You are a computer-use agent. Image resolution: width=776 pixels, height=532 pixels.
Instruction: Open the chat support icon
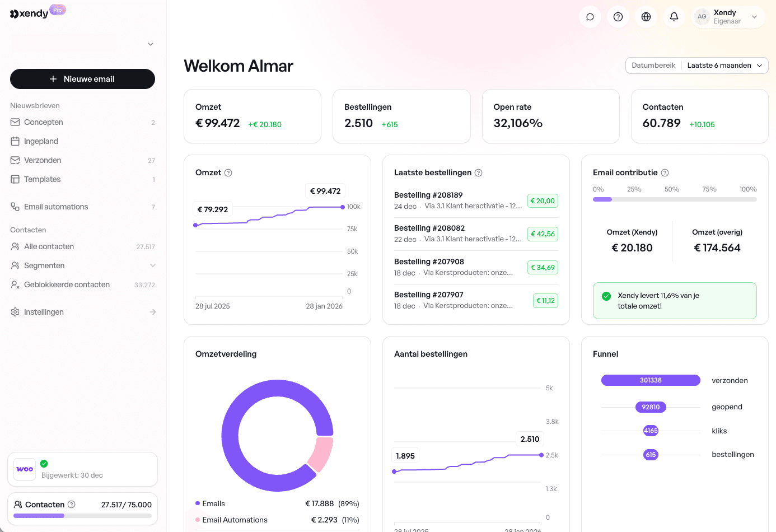tap(590, 16)
